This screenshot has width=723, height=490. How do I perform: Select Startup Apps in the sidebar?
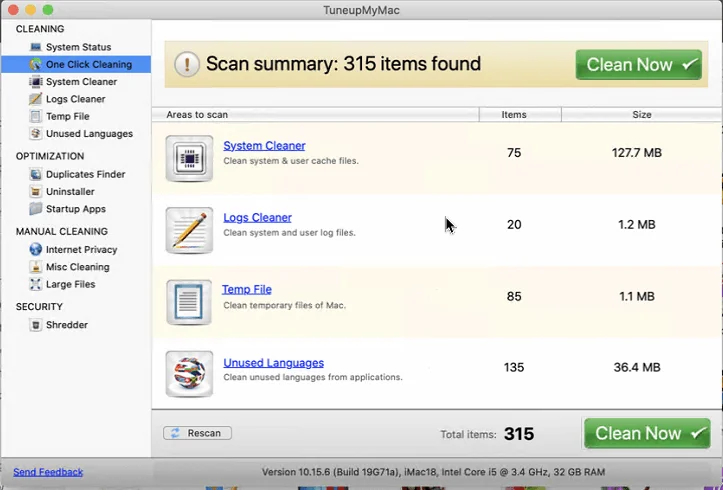click(x=75, y=209)
